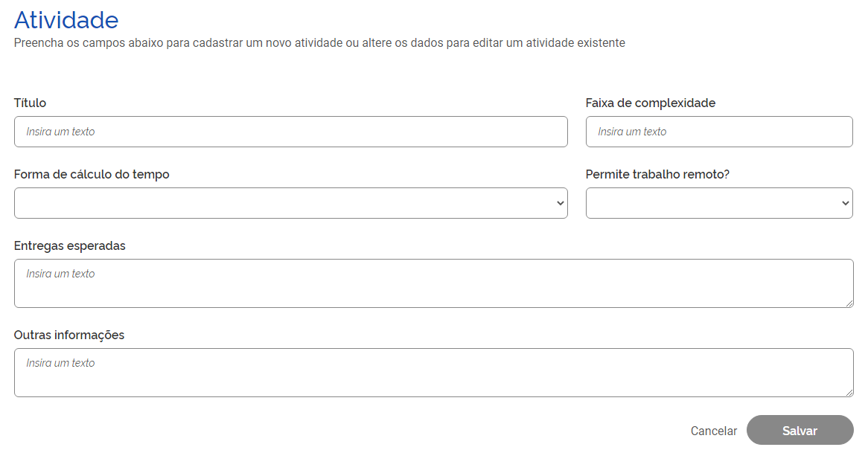Click the Permite trabalho remoto chevron arrow
The height and width of the screenshot is (450, 868).
846,203
